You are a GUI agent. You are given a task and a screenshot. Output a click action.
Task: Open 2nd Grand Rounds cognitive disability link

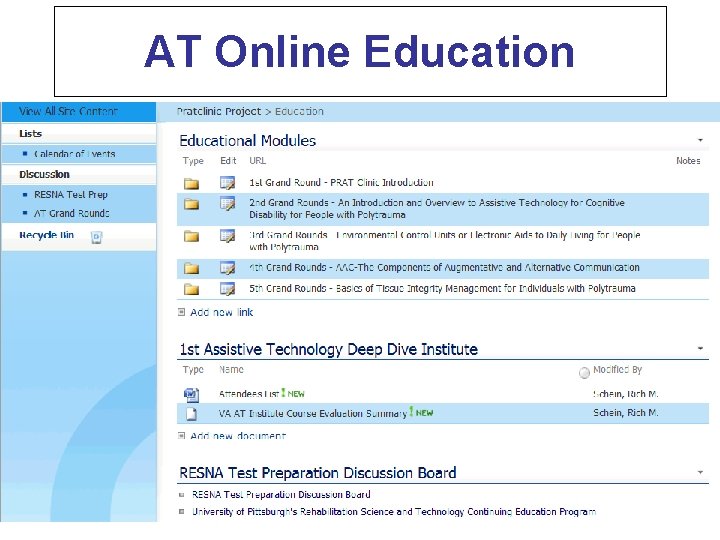437,209
